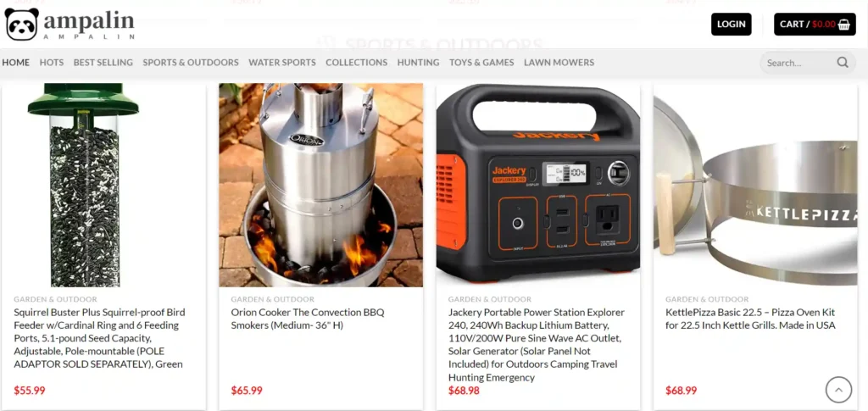Open the Squirrel Buster bird feeder image
This screenshot has width=868, height=411.
click(x=103, y=185)
